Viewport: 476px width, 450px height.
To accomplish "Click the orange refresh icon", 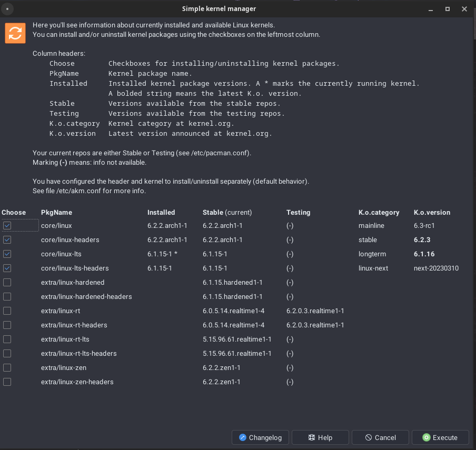I will (x=15, y=33).
